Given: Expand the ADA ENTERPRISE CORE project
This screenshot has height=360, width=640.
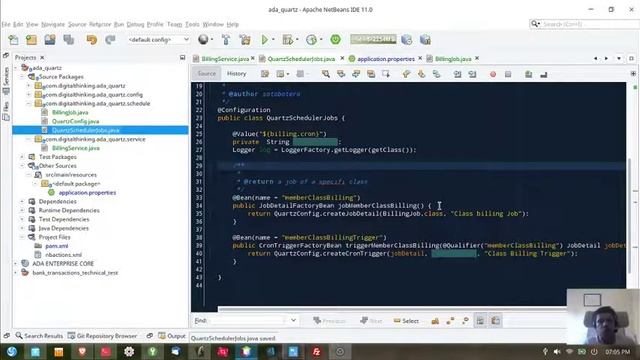Looking at the screenshot, I should point(16,264).
